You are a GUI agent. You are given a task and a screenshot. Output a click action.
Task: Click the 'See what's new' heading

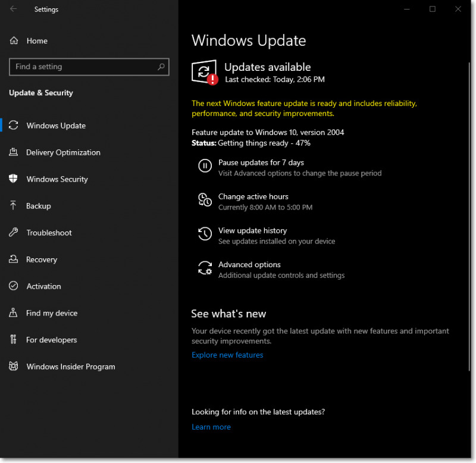click(228, 313)
